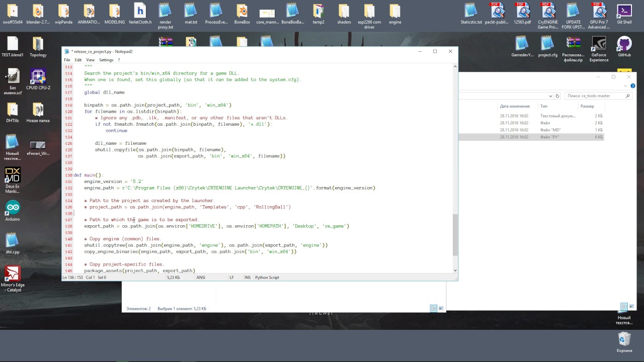Select the project.cfg file icon

tap(548, 47)
